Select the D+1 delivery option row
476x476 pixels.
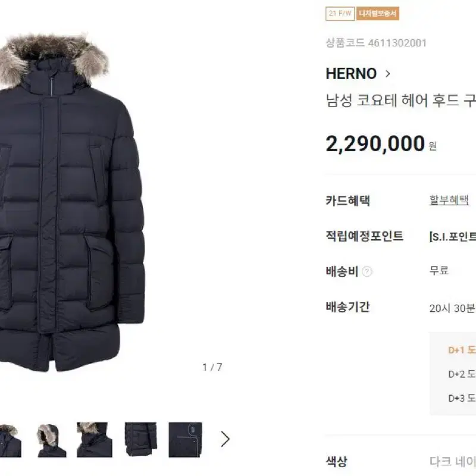click(x=453, y=350)
